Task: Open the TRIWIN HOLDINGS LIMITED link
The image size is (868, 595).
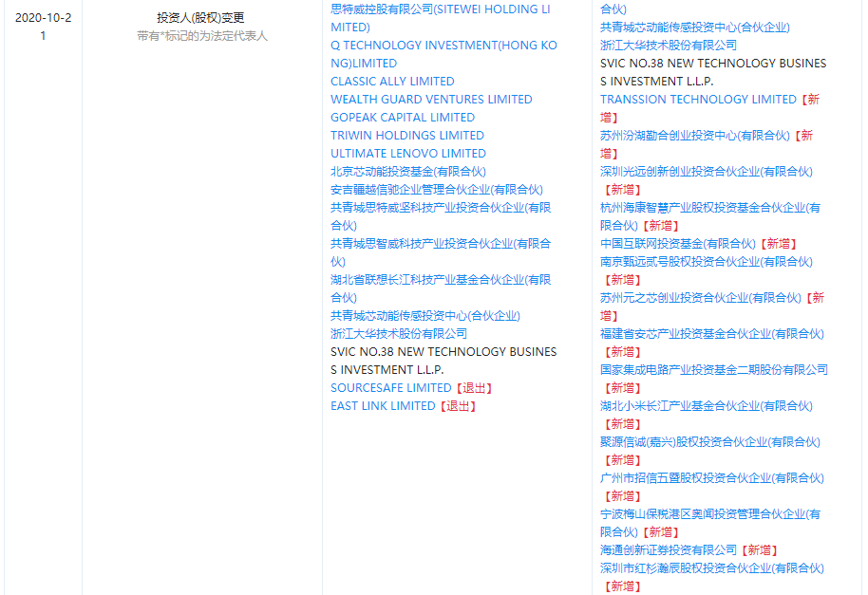Action: click(x=406, y=136)
